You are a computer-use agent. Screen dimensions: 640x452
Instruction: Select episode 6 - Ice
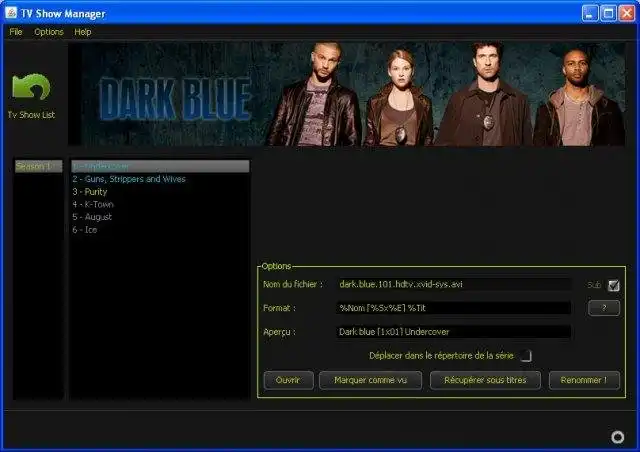pyautogui.click(x=160, y=229)
